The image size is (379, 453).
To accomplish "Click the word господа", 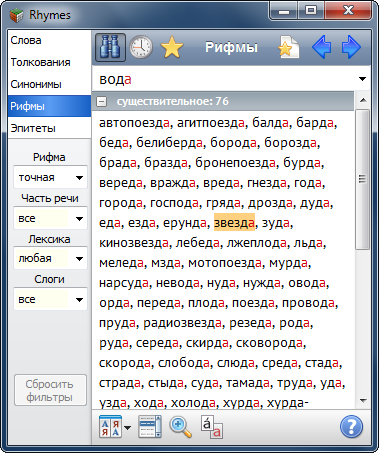I will [175, 203].
